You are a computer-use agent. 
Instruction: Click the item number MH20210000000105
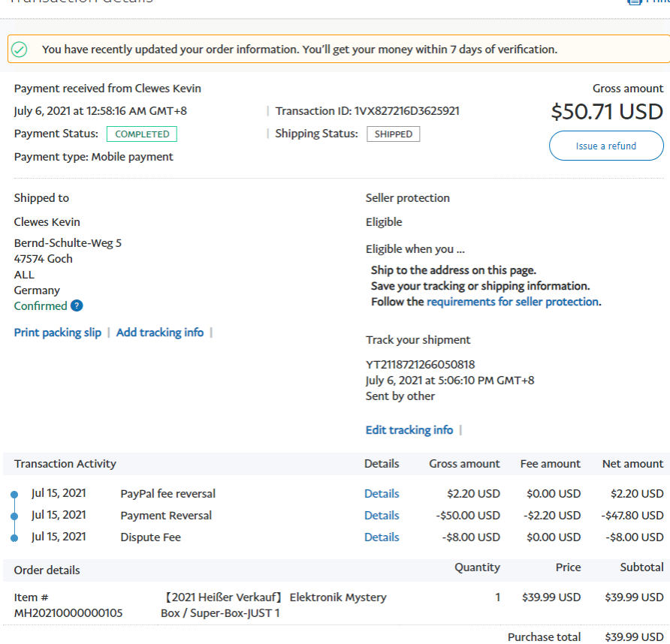point(68,613)
